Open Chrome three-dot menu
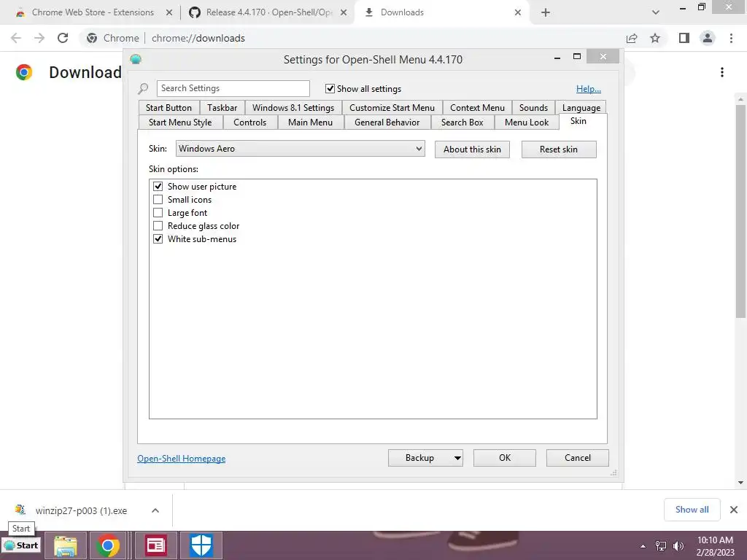The width and height of the screenshot is (747, 560). point(731,38)
